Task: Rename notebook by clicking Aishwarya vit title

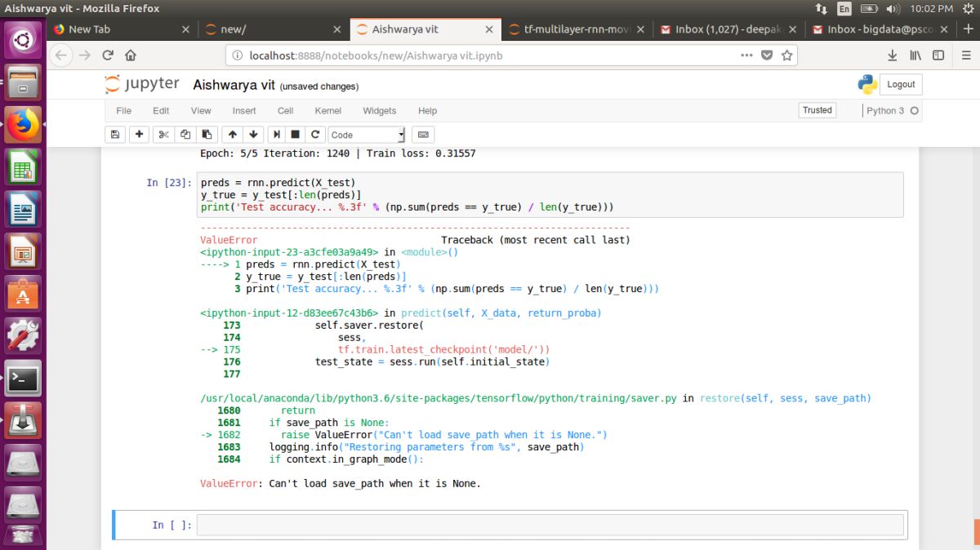Action: [234, 85]
